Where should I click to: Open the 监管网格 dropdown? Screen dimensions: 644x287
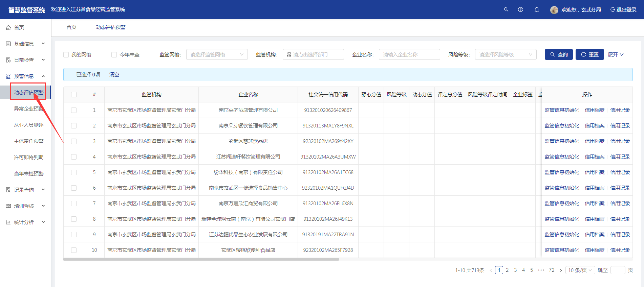click(x=217, y=55)
